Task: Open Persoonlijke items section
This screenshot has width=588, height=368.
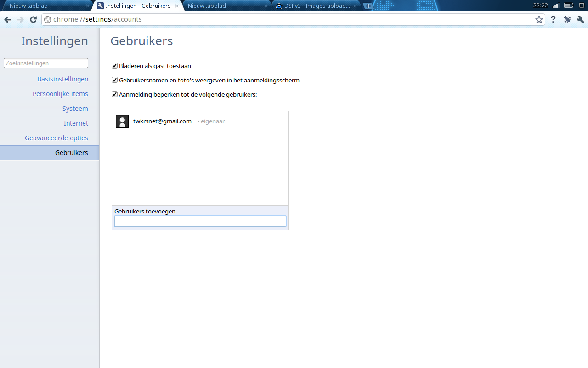Action: [x=60, y=94]
